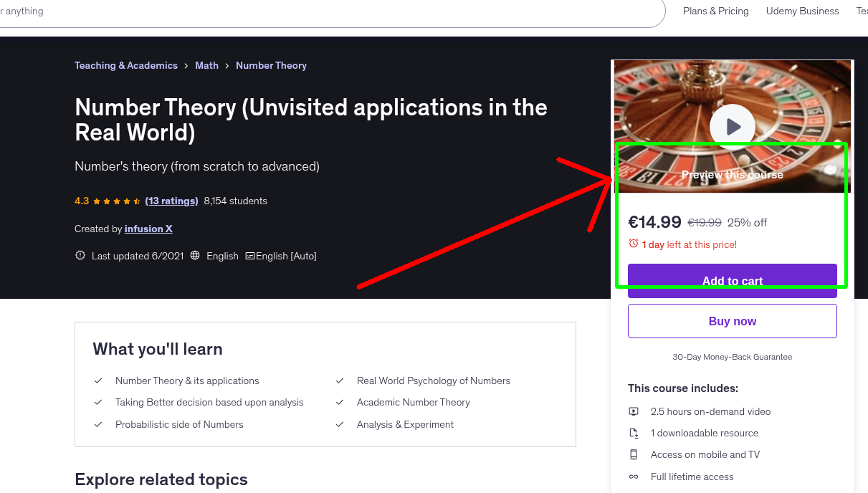Click the star rating icons

[117, 201]
